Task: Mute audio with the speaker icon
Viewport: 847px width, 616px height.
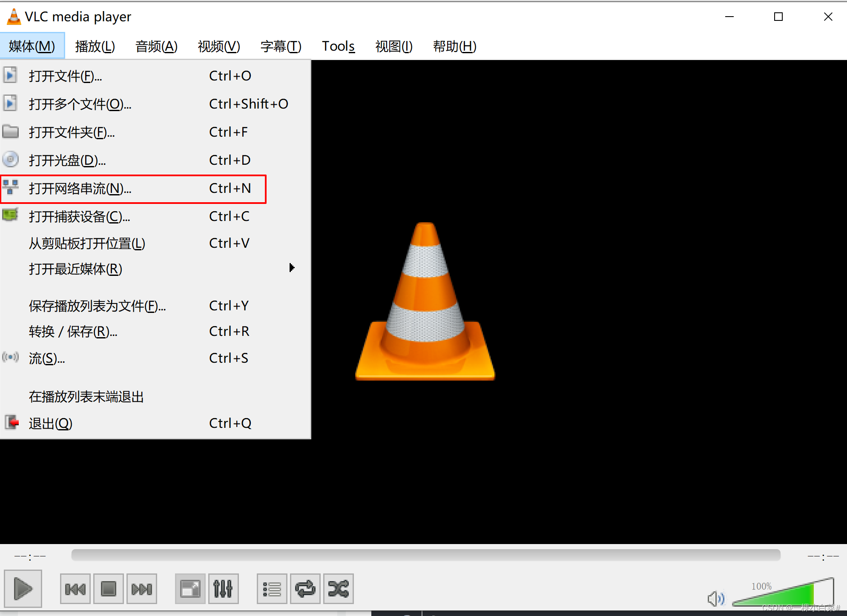Action: (x=716, y=599)
